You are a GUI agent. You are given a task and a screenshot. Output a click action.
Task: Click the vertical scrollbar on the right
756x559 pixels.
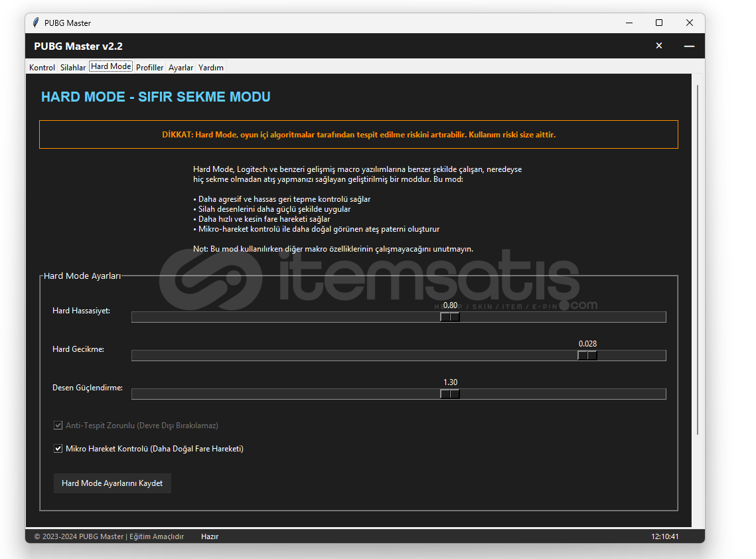pos(698,260)
